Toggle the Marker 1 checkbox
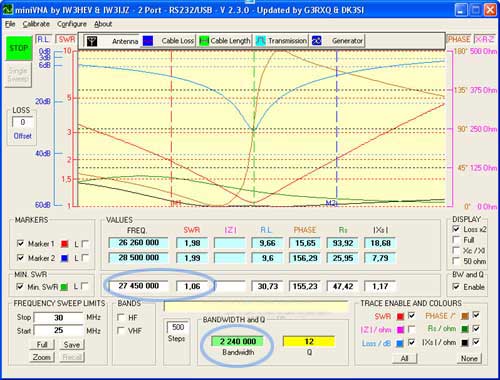 pos(21,244)
